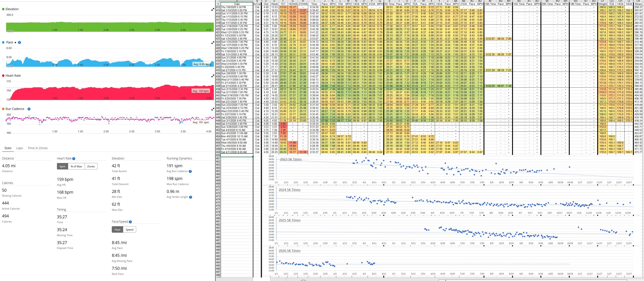The width and height of the screenshot is (644, 281).
Task: Select the Pace button under Pace/Speed
Action: [x=118, y=230]
